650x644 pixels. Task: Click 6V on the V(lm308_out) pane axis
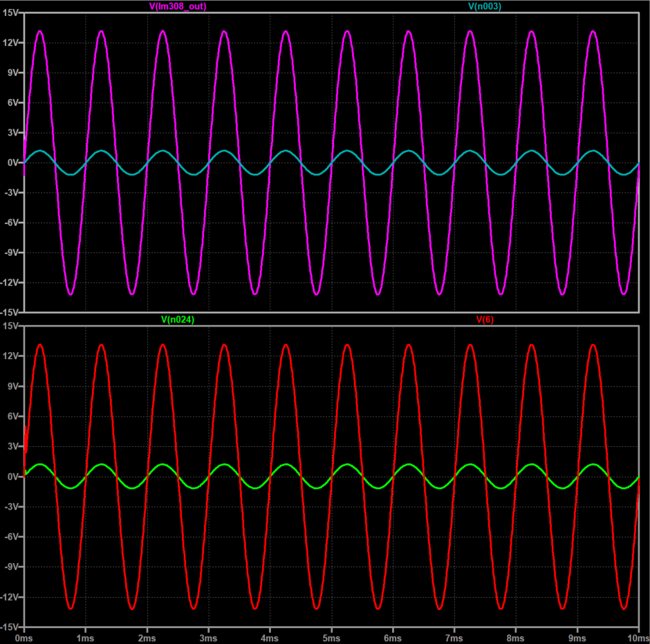(12, 102)
